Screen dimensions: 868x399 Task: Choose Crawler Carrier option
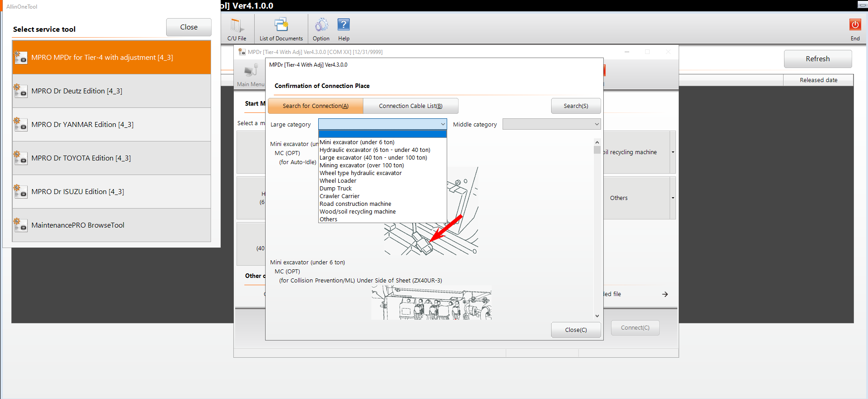tap(383, 196)
